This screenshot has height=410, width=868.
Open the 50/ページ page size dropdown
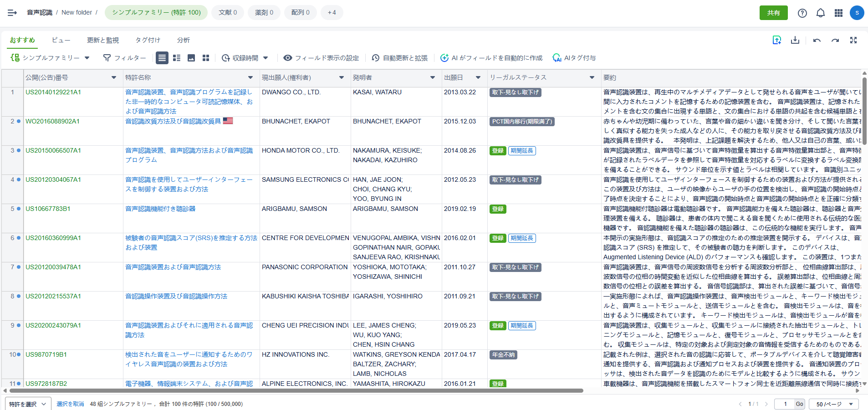pyautogui.click(x=834, y=404)
